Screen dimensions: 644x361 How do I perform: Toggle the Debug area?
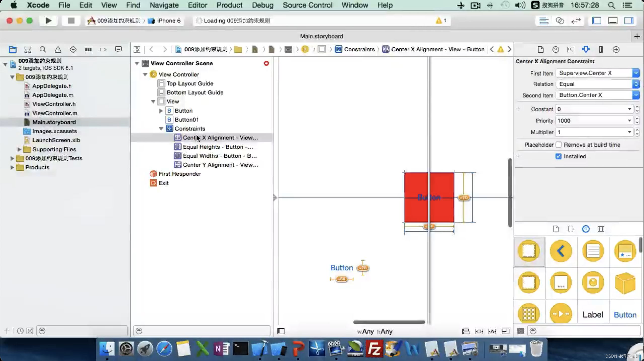[x=613, y=21]
